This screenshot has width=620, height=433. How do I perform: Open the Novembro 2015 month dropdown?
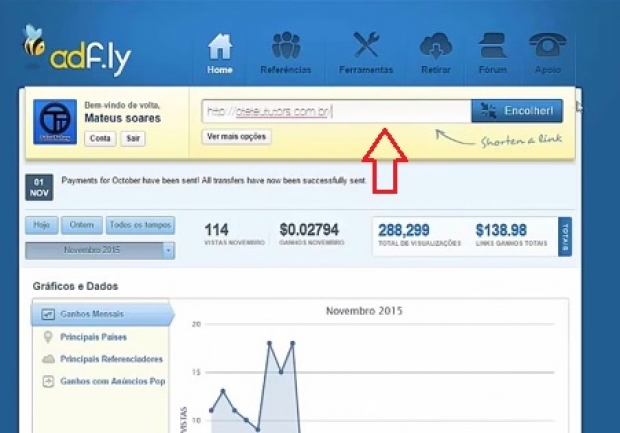coord(100,250)
